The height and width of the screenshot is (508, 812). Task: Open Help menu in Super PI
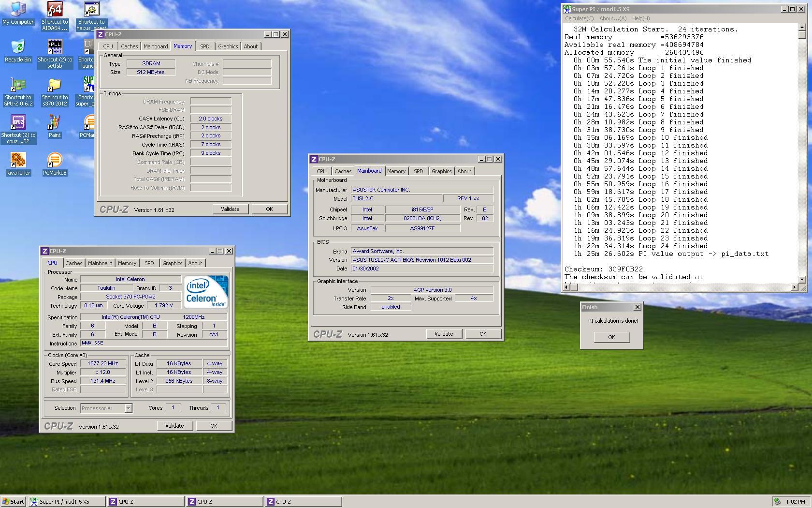pyautogui.click(x=641, y=18)
